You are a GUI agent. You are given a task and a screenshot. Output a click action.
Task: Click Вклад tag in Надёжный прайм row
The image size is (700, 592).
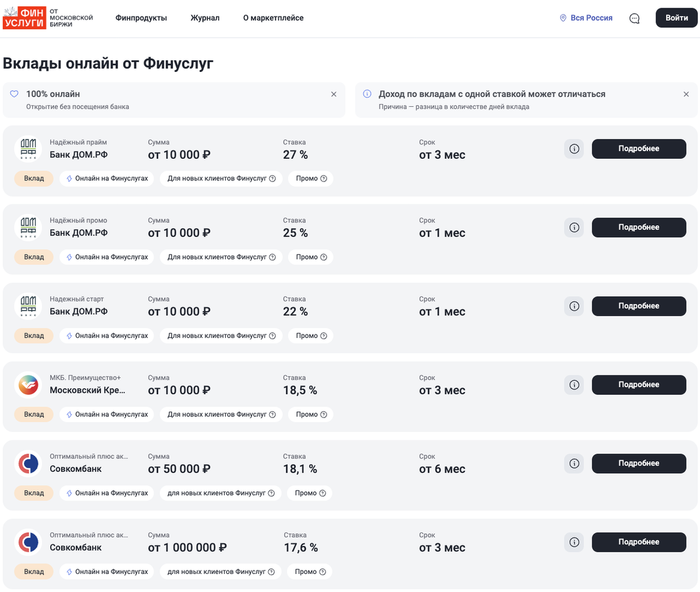click(34, 179)
